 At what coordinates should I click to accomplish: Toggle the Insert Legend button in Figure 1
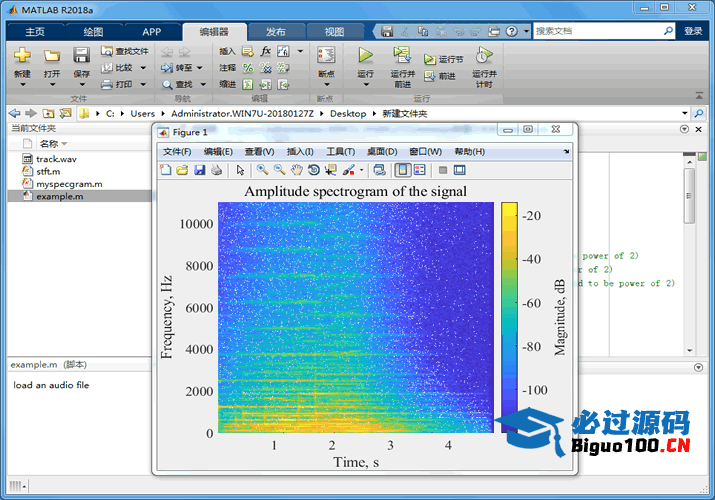click(x=420, y=170)
